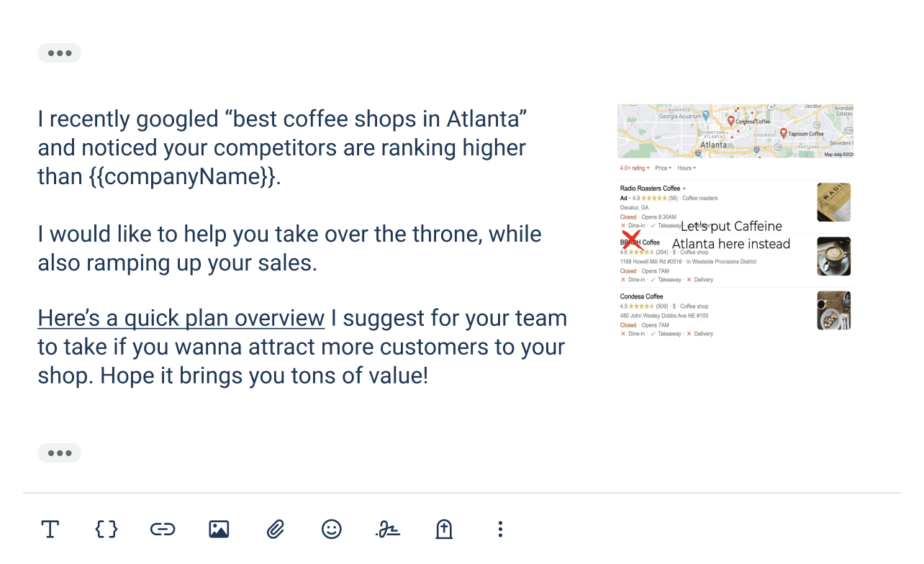Open the "4.0+ rating" filter dropdown
The height and width of the screenshot is (564, 924).
(x=635, y=168)
